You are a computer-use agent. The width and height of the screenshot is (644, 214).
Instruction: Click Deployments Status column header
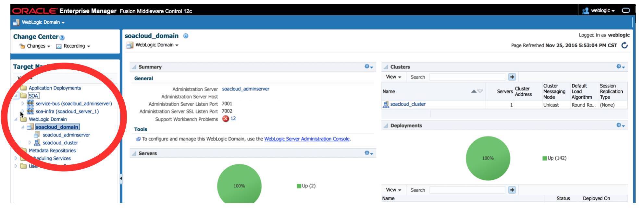click(x=563, y=198)
